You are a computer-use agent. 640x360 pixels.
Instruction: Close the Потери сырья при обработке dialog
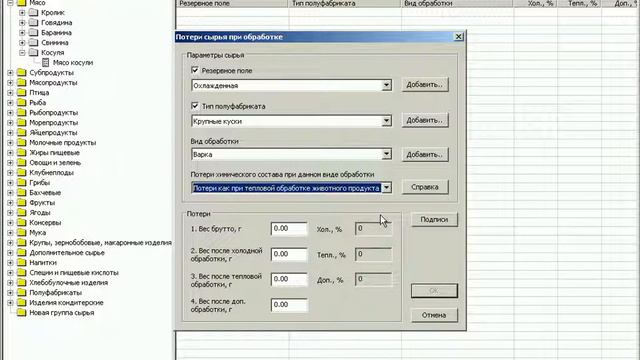tap(458, 37)
